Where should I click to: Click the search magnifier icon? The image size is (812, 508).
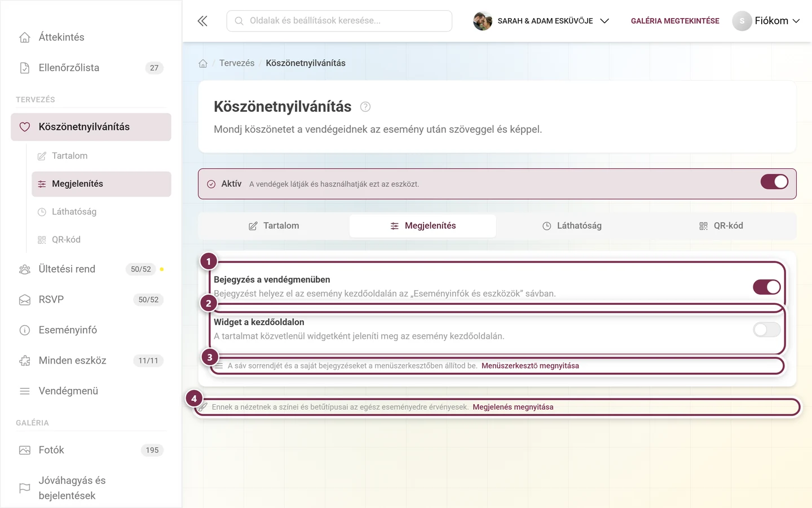click(x=239, y=21)
